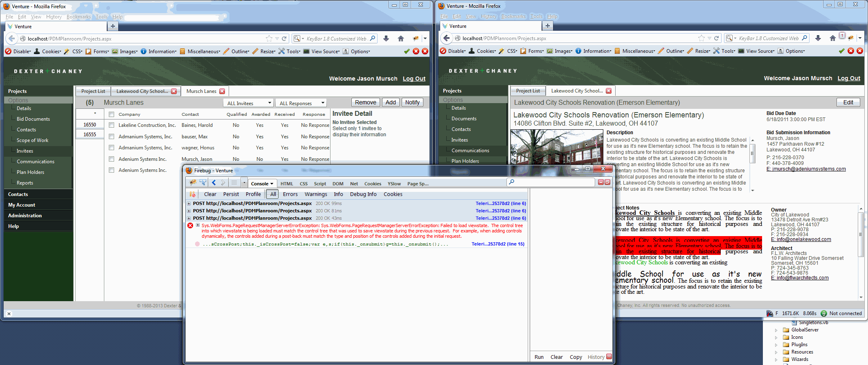Activate the Firebug element inspector arrow icon
This screenshot has height=365, width=868.
coord(203,182)
